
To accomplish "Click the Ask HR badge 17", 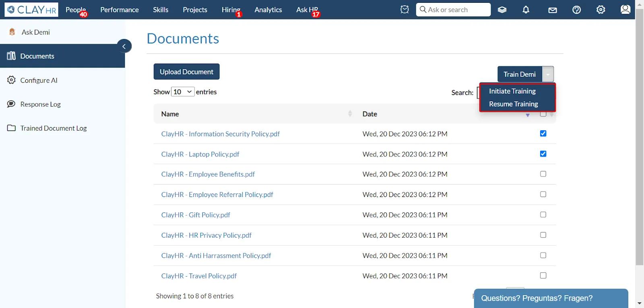I will [x=316, y=14].
